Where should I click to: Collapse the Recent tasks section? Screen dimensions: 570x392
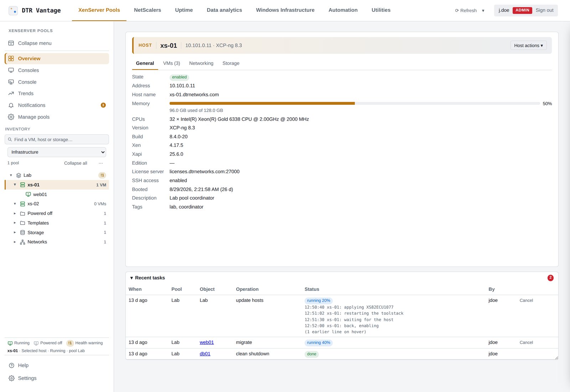pos(131,278)
